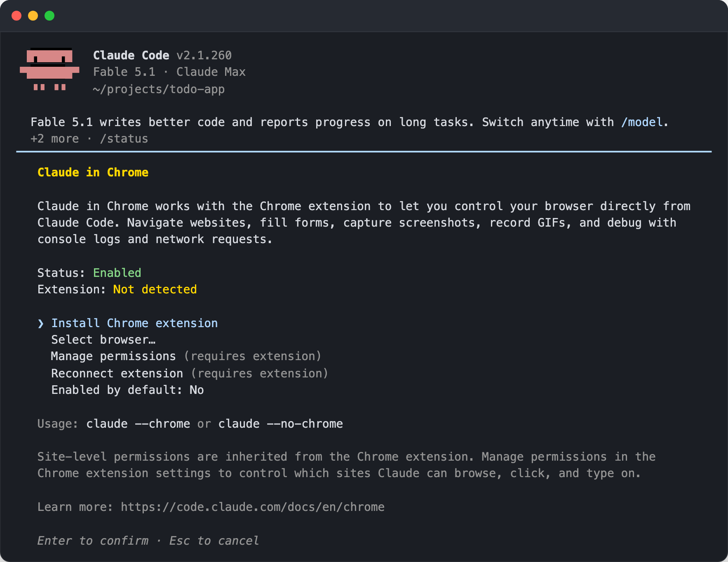Click the /status command hint
The height and width of the screenshot is (562, 728).
coord(124,139)
